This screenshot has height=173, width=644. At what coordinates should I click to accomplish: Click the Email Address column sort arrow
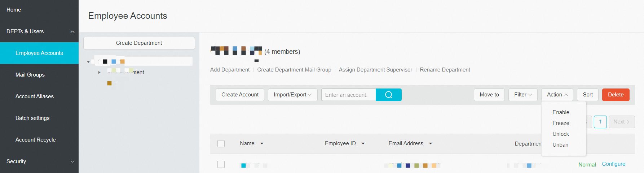point(431,144)
